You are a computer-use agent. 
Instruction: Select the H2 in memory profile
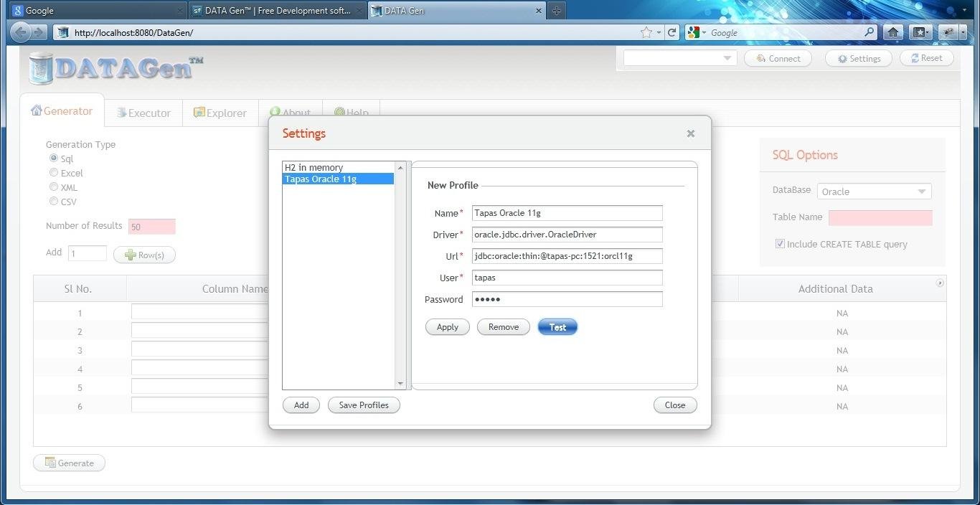click(314, 167)
